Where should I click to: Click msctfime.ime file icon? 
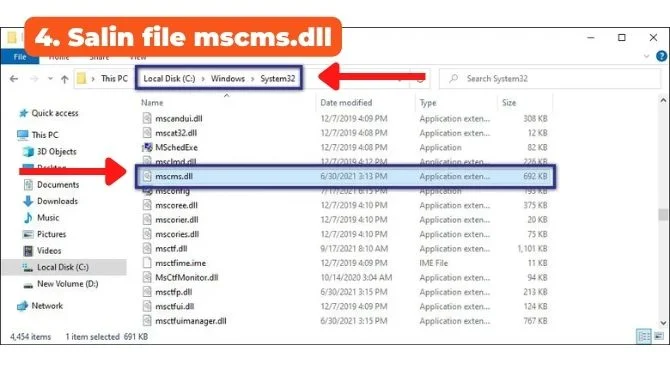pos(147,263)
